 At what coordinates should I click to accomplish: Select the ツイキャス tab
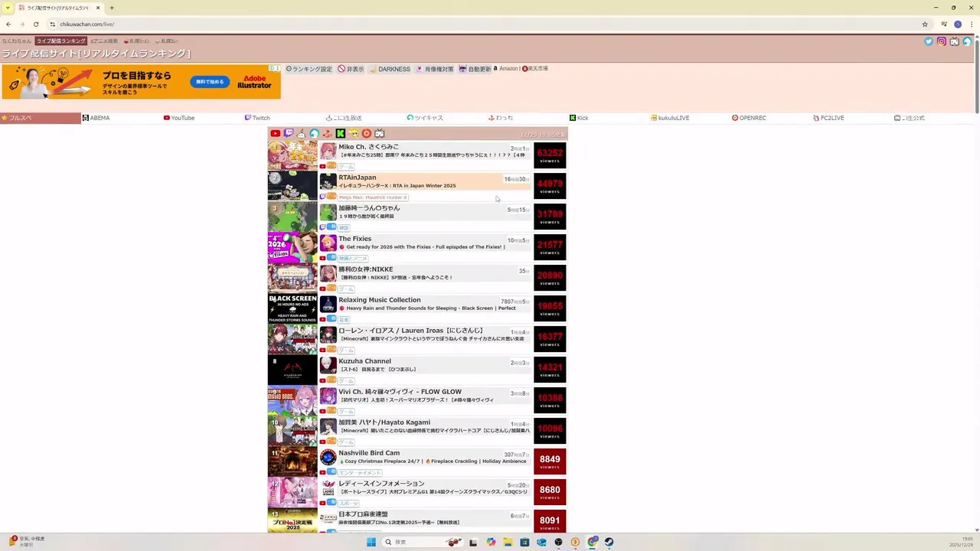[x=446, y=118]
